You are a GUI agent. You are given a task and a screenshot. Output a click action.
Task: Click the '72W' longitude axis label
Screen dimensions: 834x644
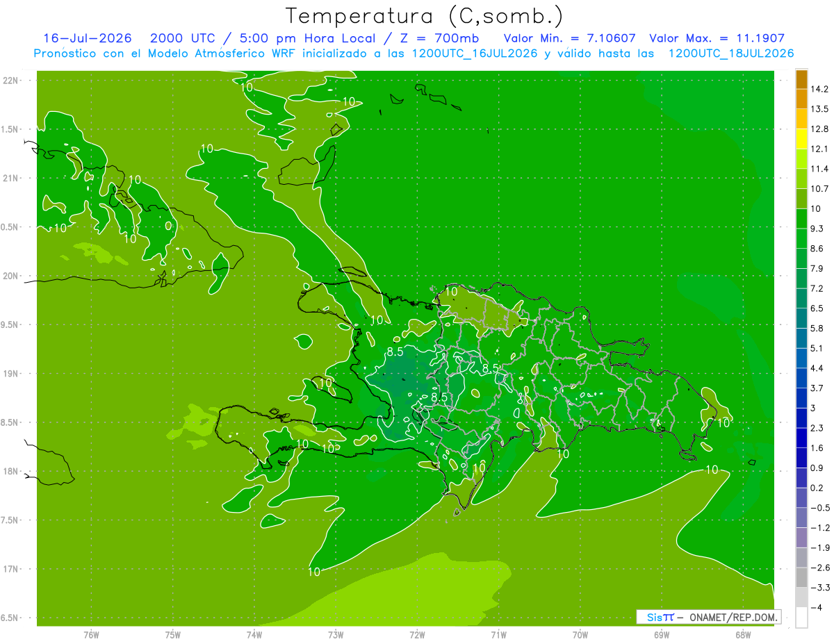pyautogui.click(x=417, y=634)
